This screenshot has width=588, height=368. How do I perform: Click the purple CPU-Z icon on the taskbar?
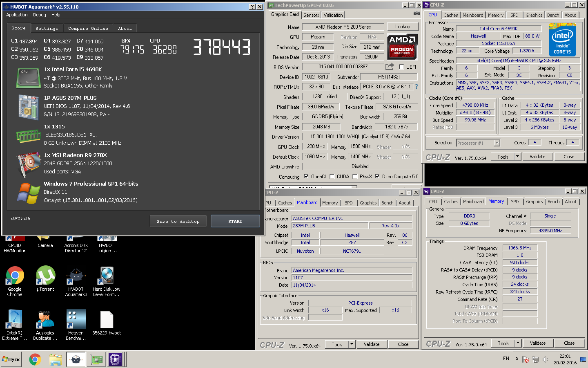(x=115, y=359)
